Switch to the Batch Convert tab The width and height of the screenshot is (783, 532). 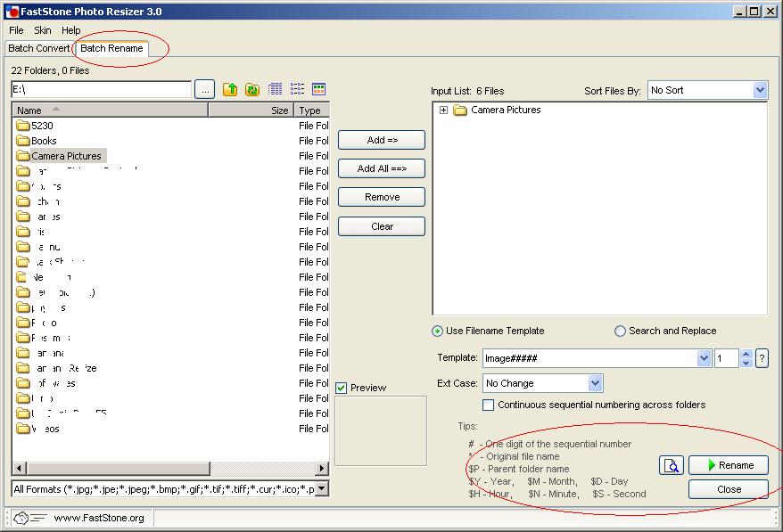tap(39, 48)
